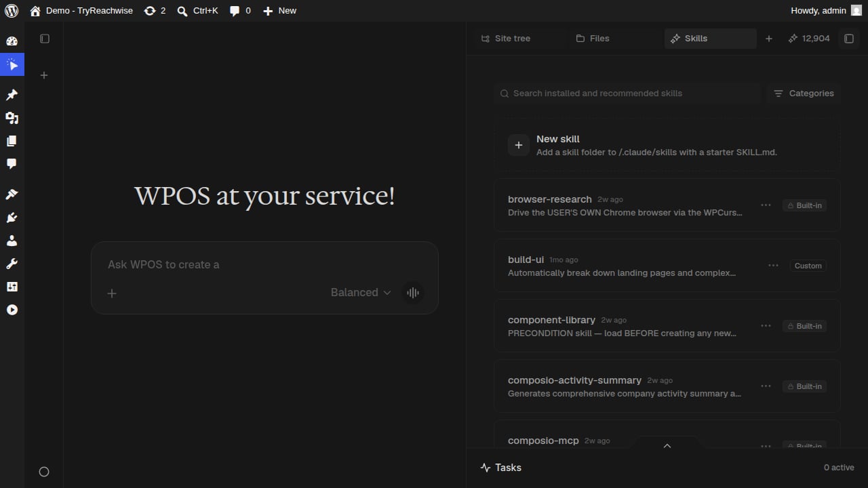Select the Skills tab
868x488 pixels.
coord(710,39)
